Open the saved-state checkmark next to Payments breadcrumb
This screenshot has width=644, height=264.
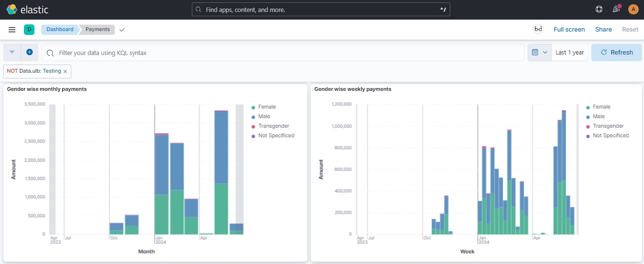[x=122, y=30]
